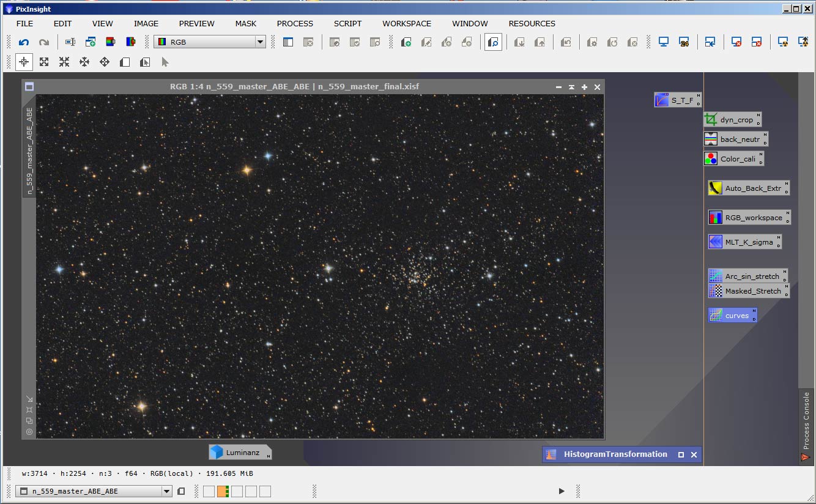Click the first monitor icon with red X

pos(736,42)
